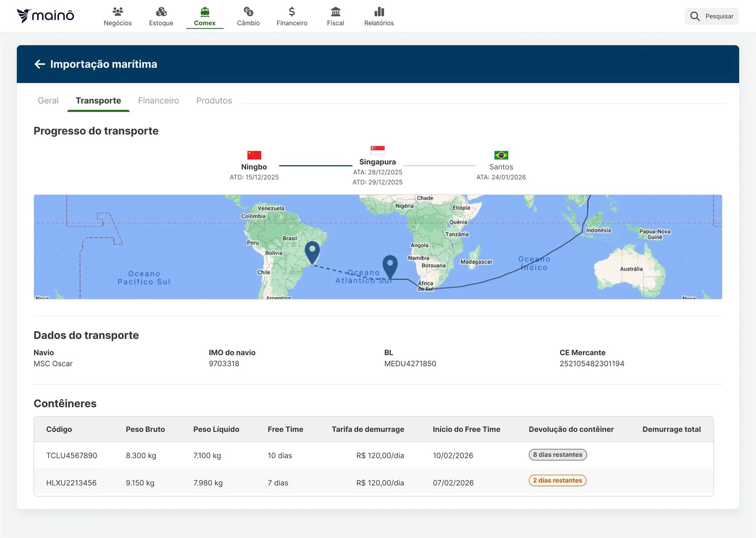Click free time start 07/02/2026
This screenshot has width=756, height=538.
pyautogui.click(x=453, y=483)
